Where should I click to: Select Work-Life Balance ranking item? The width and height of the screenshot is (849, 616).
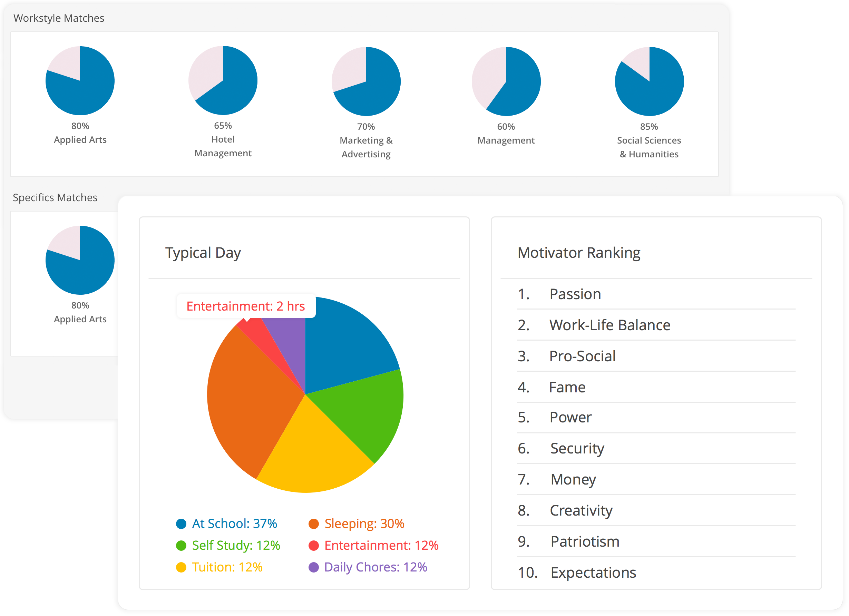(609, 325)
